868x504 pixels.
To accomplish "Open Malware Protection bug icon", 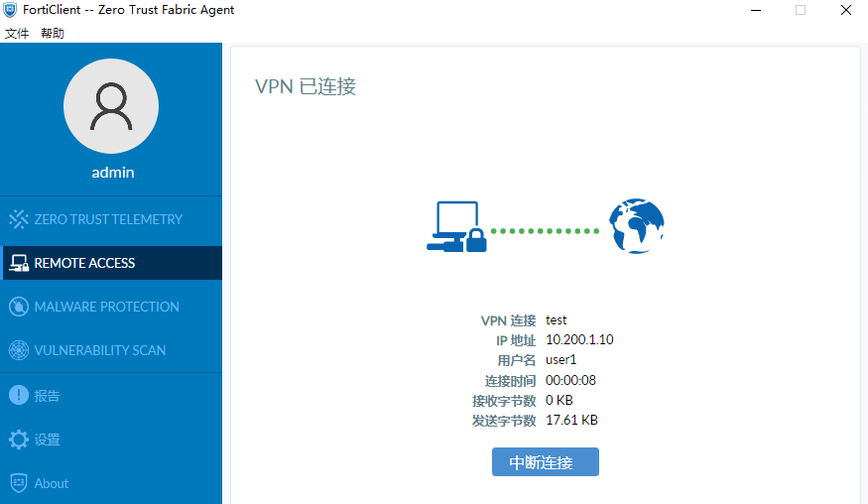I will (x=18, y=307).
